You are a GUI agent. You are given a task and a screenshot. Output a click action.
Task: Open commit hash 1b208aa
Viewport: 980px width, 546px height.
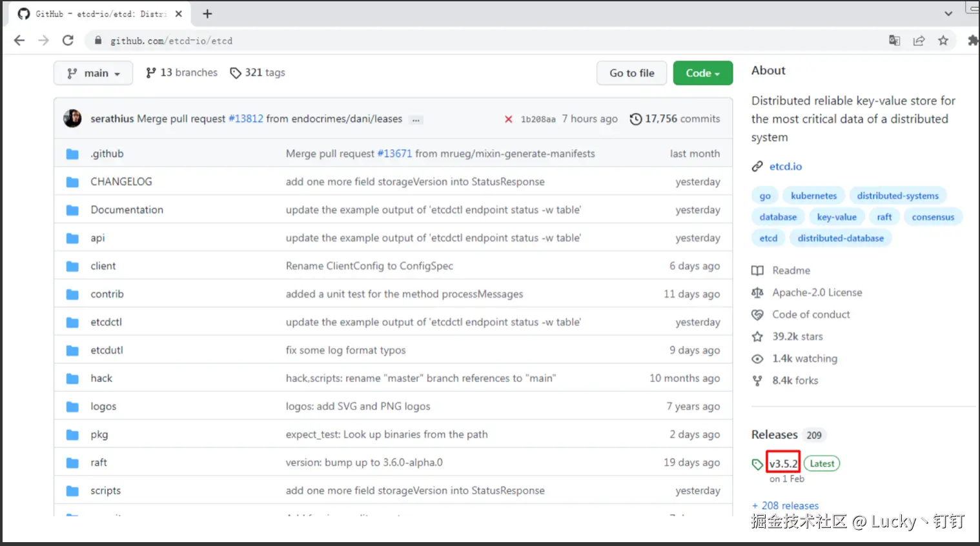(538, 119)
